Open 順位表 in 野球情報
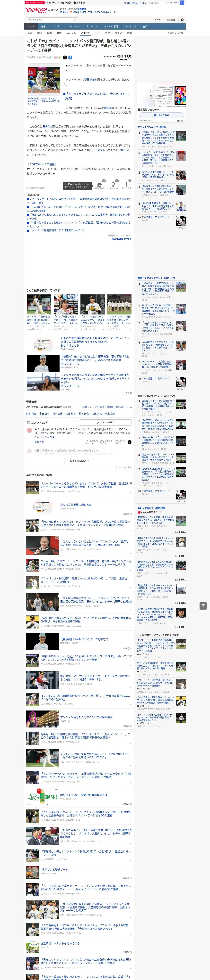Screen dimensions: 210x980 coord(110,407)
